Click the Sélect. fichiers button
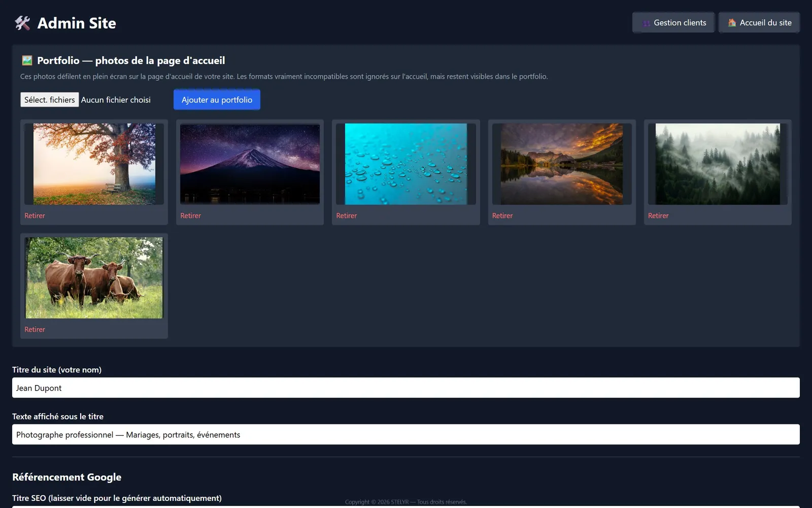 point(50,100)
